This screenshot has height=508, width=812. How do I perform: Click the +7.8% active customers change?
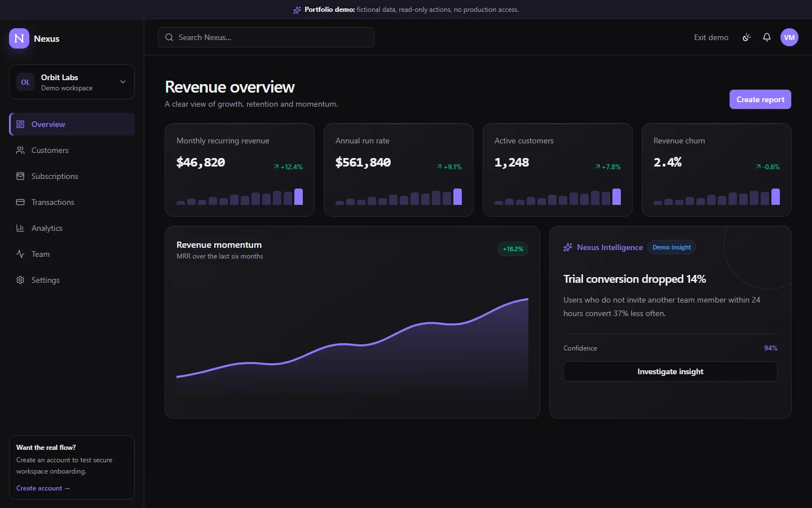pyautogui.click(x=608, y=167)
